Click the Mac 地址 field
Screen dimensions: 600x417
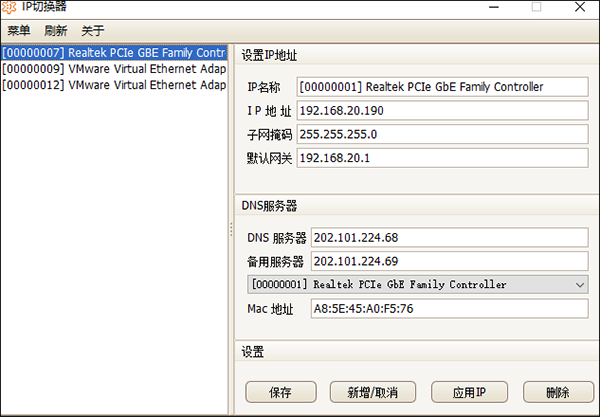[448, 309]
